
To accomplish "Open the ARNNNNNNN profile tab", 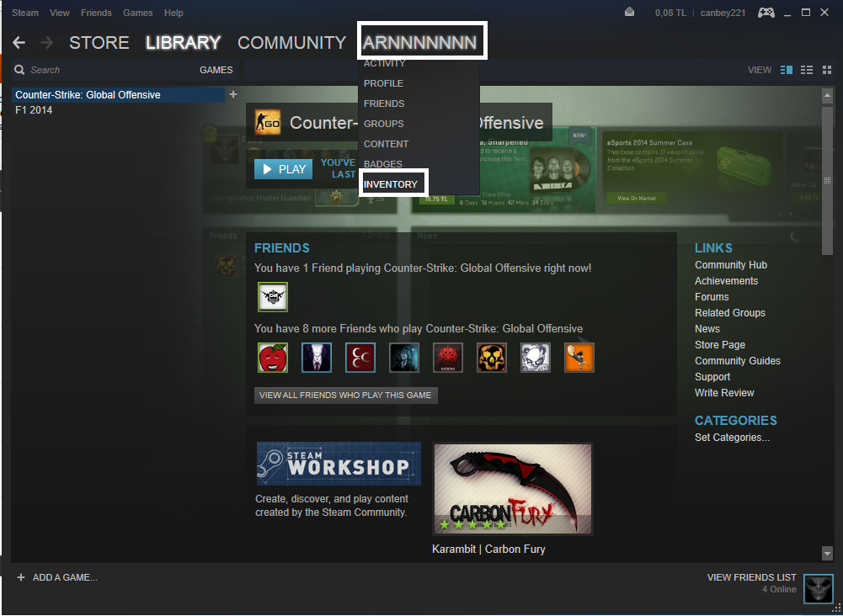I will pyautogui.click(x=420, y=42).
